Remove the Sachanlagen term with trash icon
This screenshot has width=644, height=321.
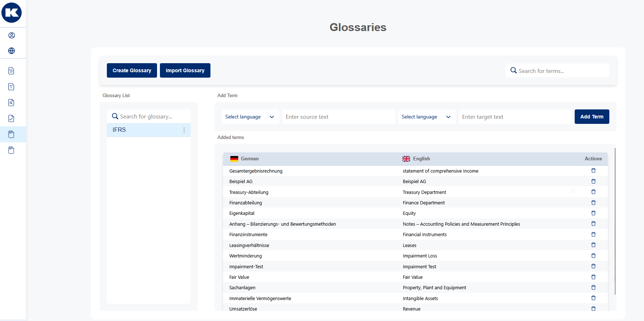click(x=593, y=288)
